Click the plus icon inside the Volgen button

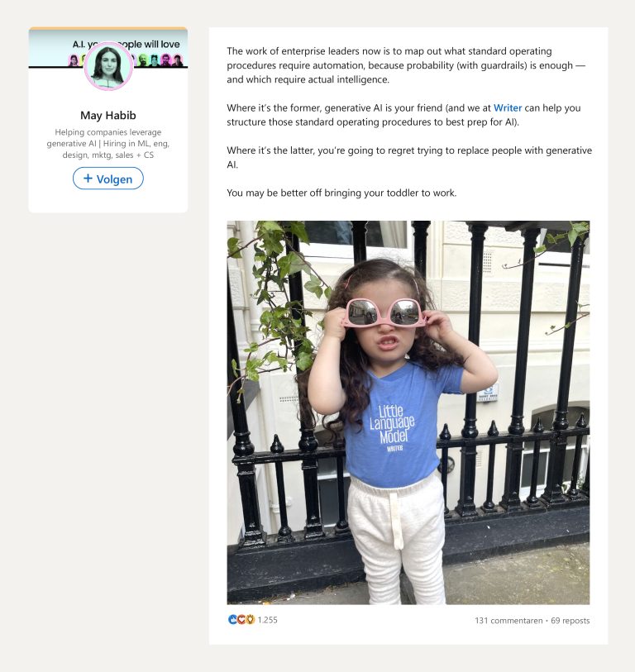coord(88,179)
